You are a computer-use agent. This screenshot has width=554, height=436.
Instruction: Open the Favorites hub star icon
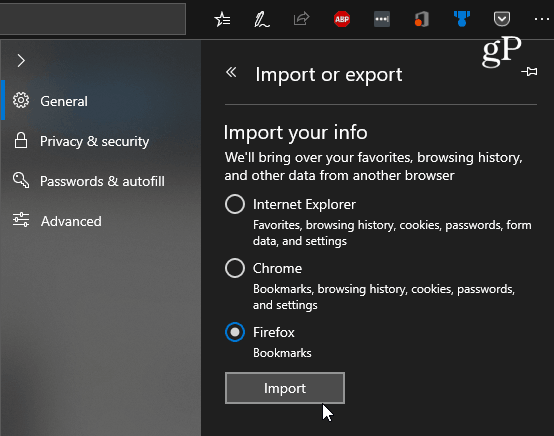pyautogui.click(x=223, y=19)
